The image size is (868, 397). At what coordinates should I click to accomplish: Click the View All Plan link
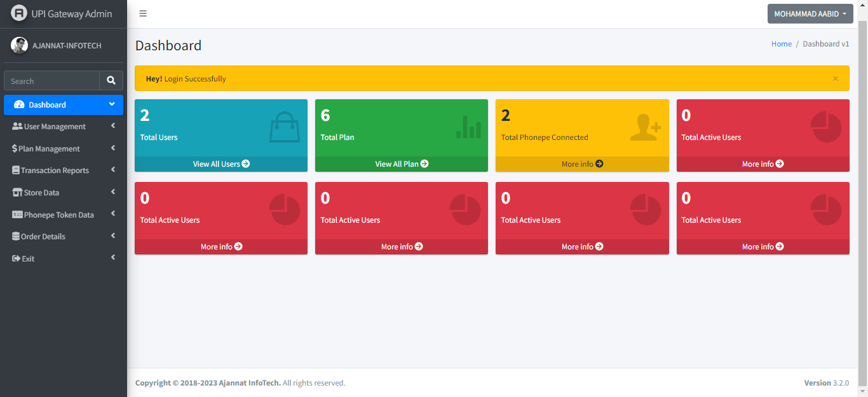coord(401,164)
